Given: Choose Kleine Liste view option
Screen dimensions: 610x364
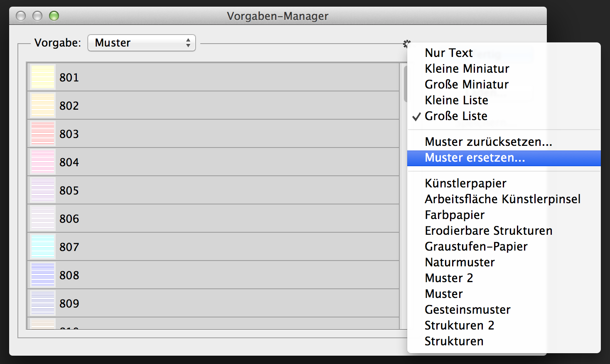Looking at the screenshot, I should (456, 100).
